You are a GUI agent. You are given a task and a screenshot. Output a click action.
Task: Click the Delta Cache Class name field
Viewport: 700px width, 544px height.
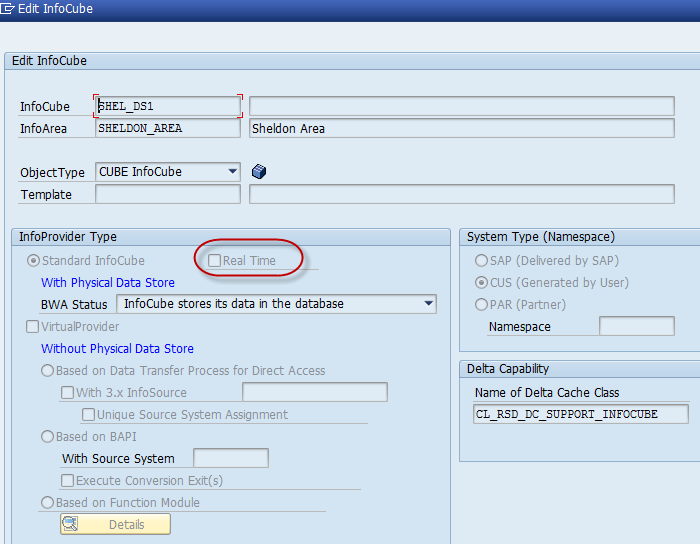point(580,414)
